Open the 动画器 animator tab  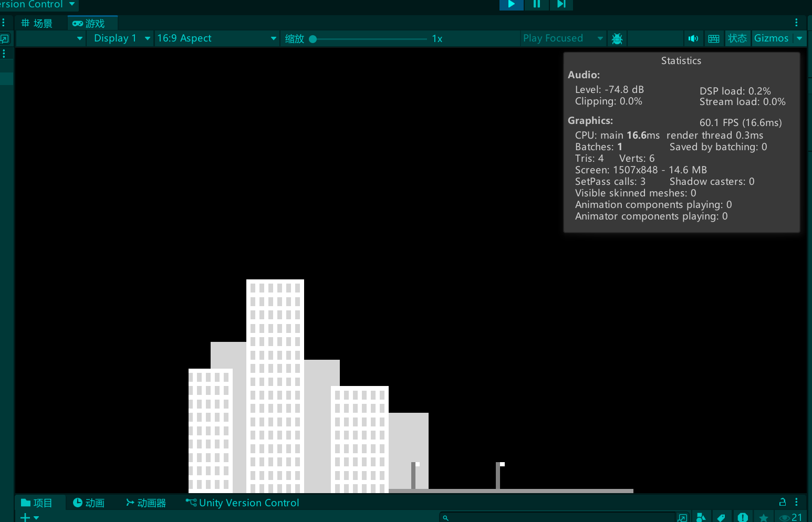point(146,503)
